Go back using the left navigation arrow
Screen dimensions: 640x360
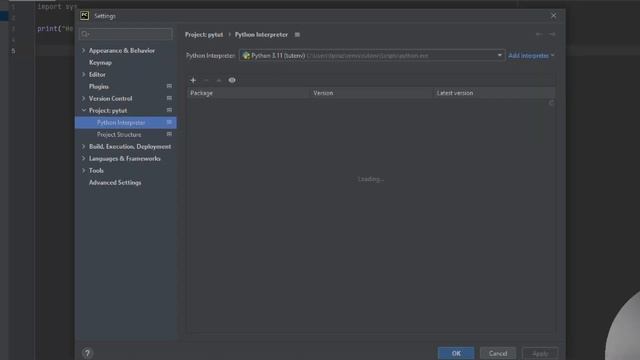click(x=539, y=34)
